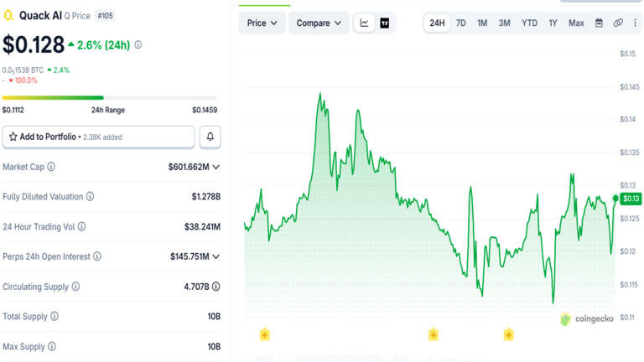Open the Fully Diluted Valuation info icon

point(90,197)
